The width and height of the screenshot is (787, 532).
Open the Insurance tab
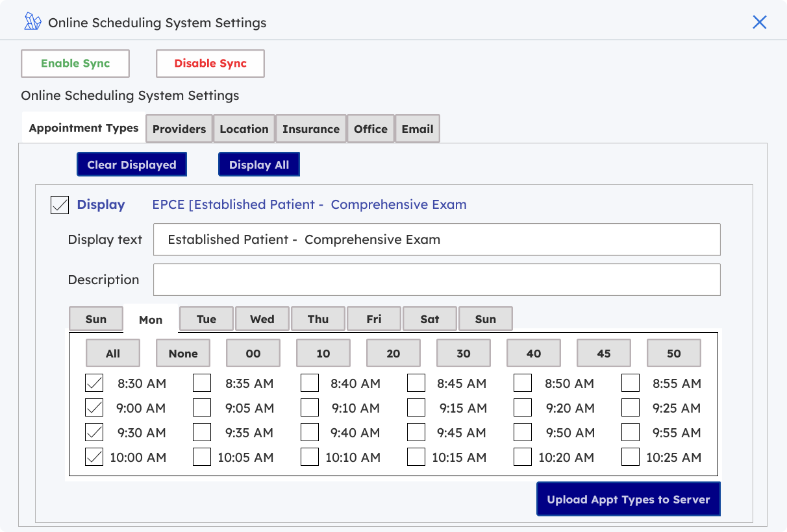tap(311, 129)
